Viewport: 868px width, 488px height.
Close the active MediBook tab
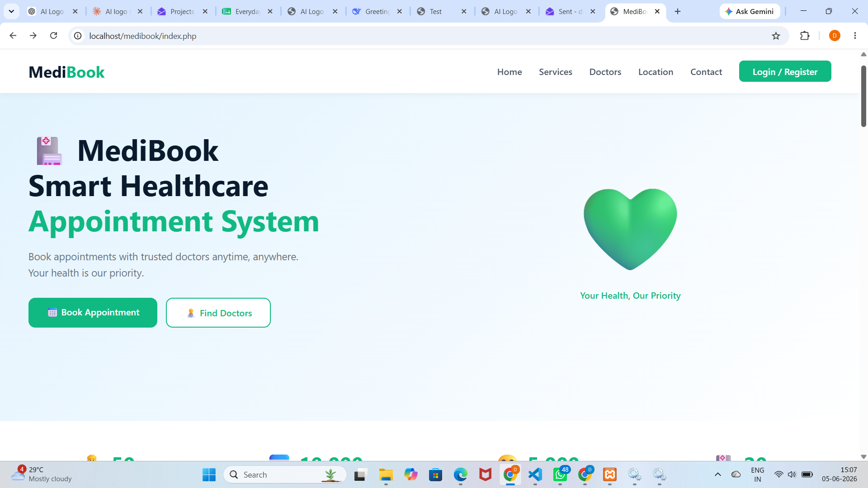(657, 11)
